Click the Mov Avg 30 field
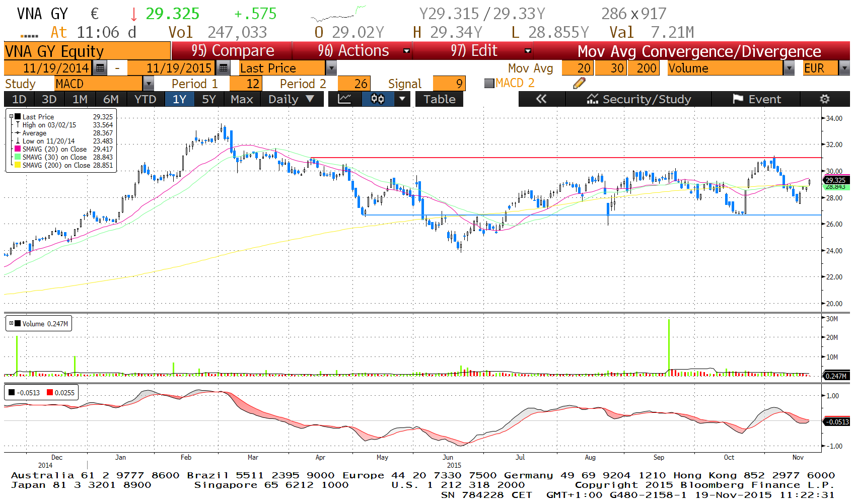854x504 pixels. coord(611,68)
